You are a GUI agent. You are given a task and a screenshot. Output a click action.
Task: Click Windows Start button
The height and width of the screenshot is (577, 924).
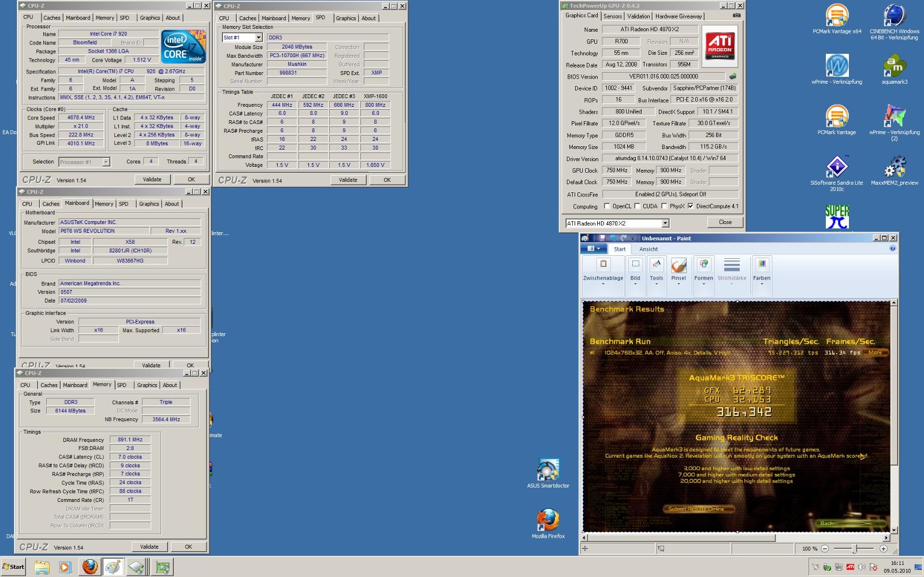[x=13, y=567]
